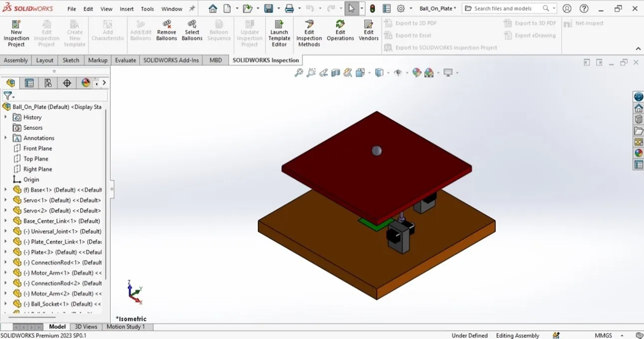Viewport: 644px width, 339px height.
Task: Open the Help question mark icon
Action: pos(584,8)
